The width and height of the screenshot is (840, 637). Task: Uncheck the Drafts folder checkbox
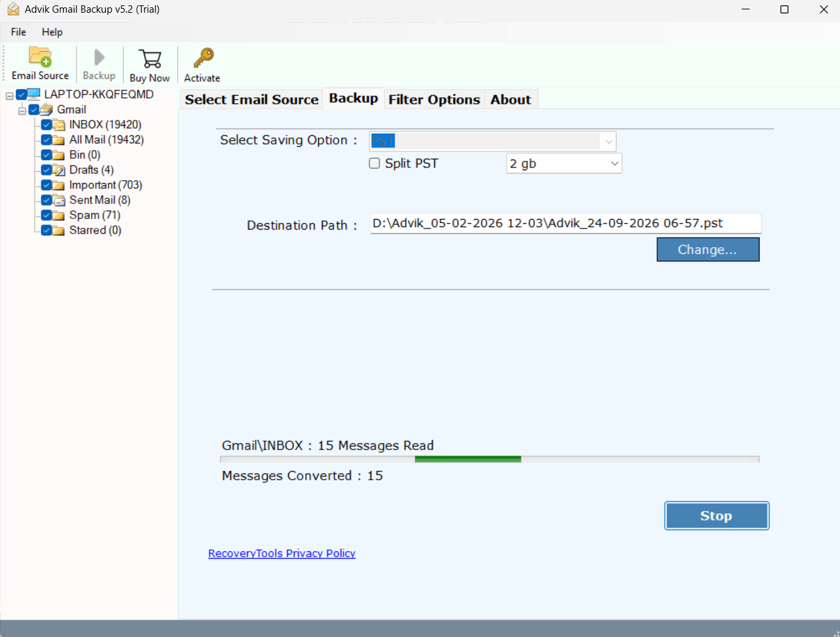click(46, 170)
